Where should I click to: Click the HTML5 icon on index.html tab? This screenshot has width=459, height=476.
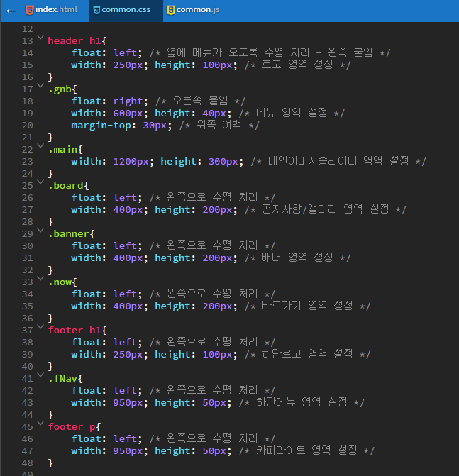[30, 11]
